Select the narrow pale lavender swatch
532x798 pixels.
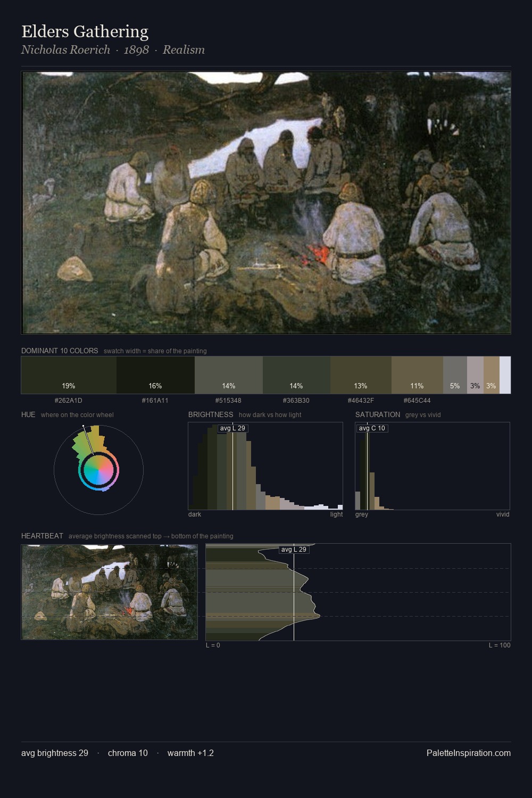coord(505,375)
